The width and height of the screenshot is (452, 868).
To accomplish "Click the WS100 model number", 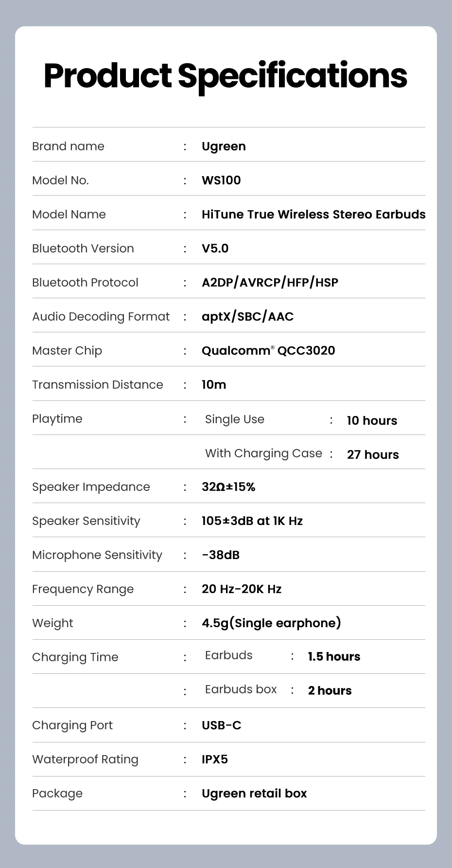I will click(x=221, y=181).
